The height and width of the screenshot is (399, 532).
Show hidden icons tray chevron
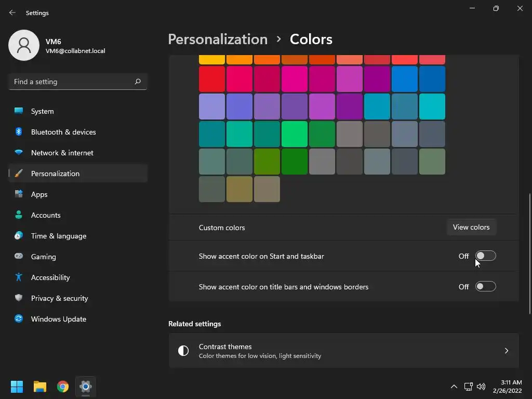[x=454, y=387]
